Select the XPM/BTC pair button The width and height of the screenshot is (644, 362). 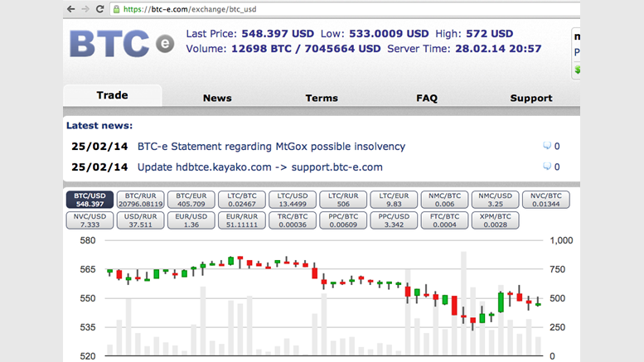point(496,220)
